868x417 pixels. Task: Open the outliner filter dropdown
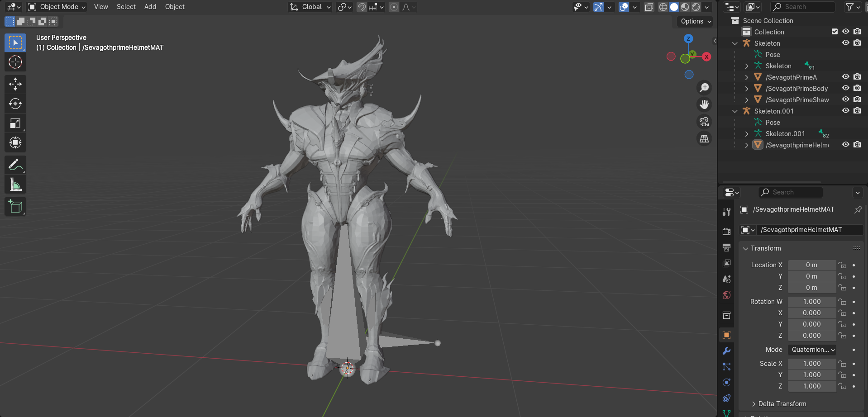tap(852, 7)
